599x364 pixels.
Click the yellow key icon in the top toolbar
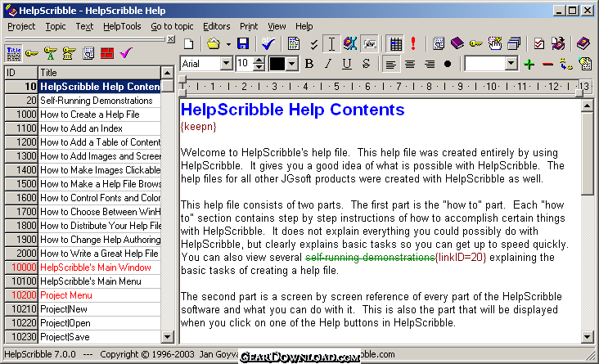pyautogui.click(x=475, y=43)
